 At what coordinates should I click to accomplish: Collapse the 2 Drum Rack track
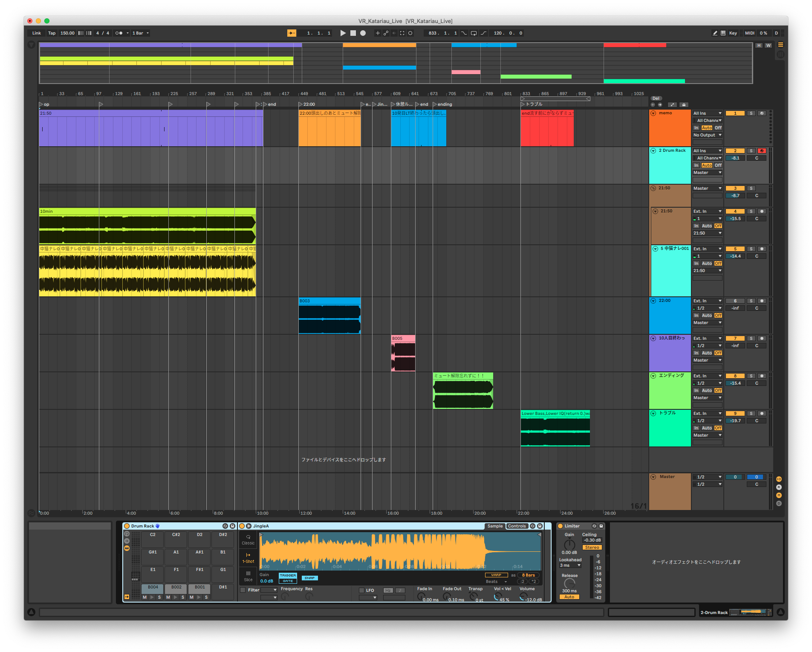(x=653, y=151)
